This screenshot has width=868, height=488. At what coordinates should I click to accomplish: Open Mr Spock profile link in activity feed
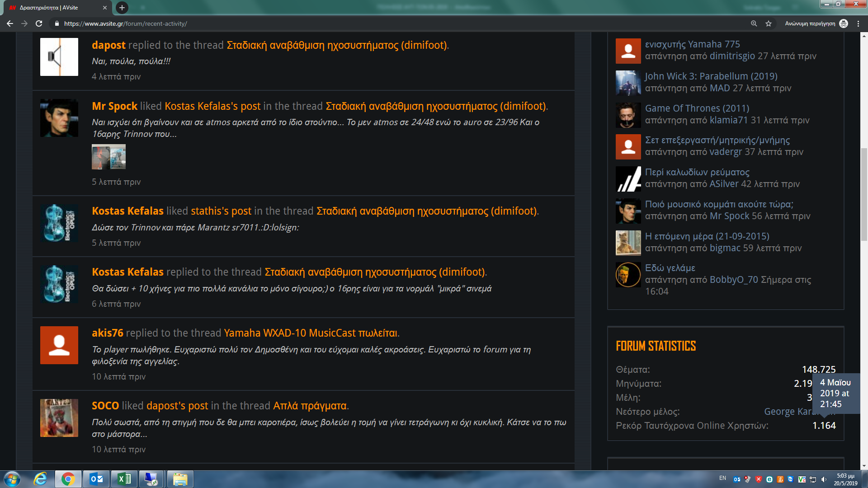(114, 106)
